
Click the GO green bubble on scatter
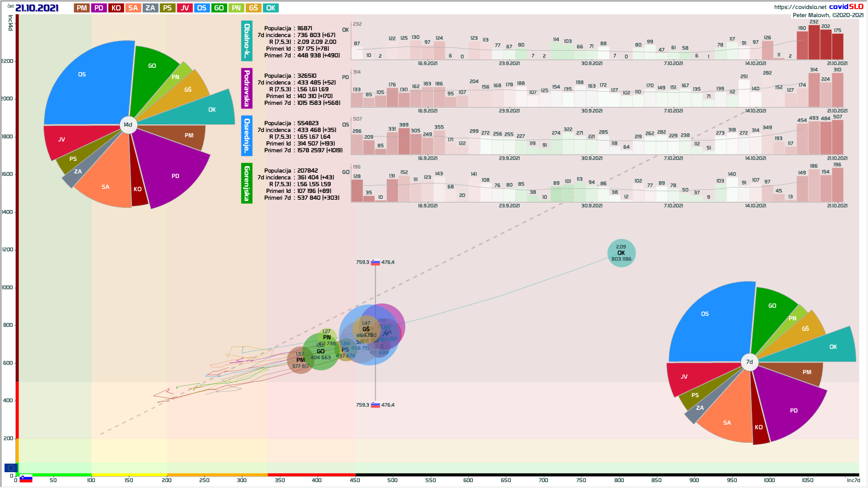[321, 352]
